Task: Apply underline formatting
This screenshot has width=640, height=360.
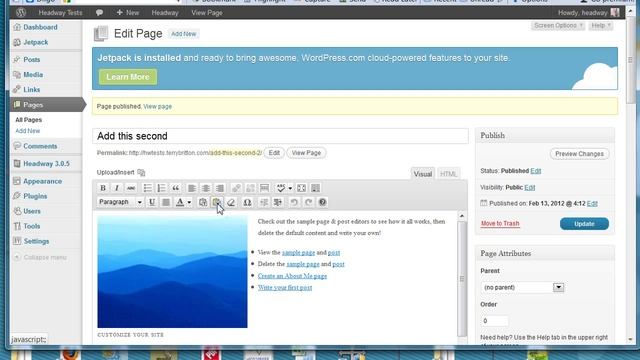Action: point(152,202)
